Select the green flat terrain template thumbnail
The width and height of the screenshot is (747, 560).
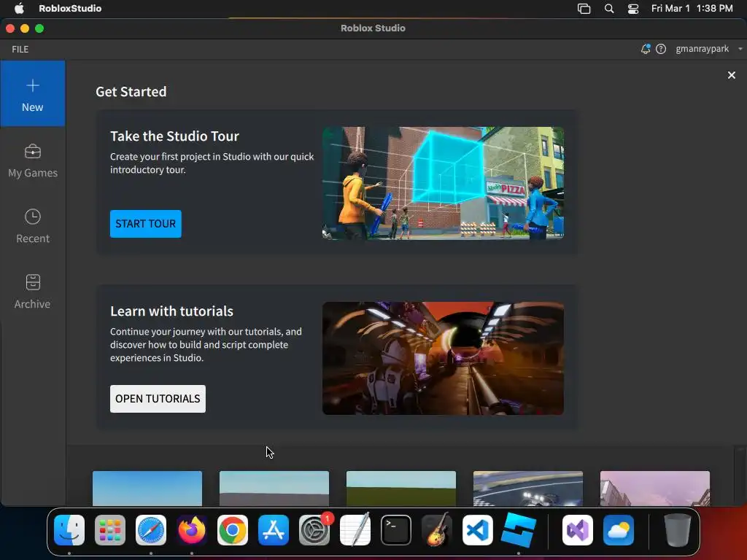(x=401, y=488)
